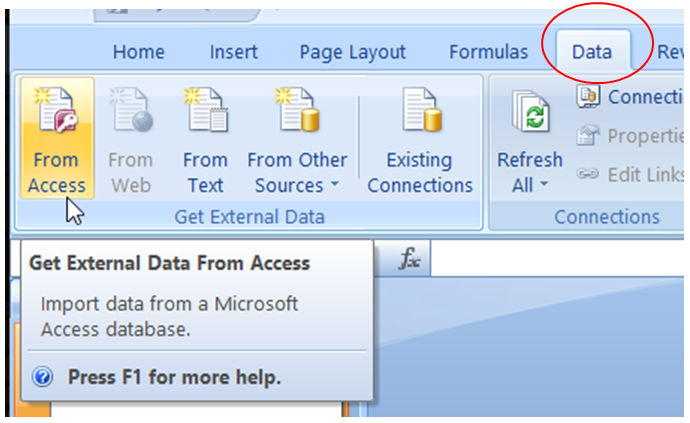Click the Properties icon
This screenshot has width=690, height=423.
click(588, 136)
